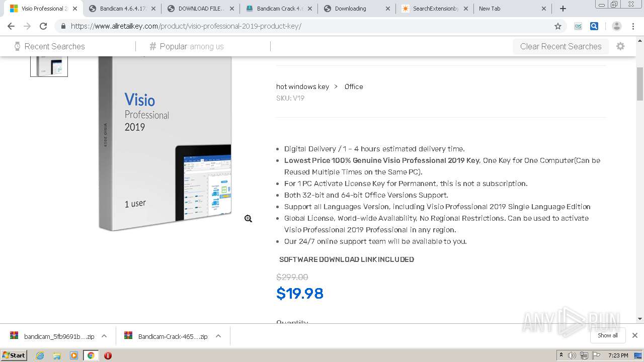Screen dimensions: 644x362
Task: Show hidden system tray icons
Action: tap(561, 355)
